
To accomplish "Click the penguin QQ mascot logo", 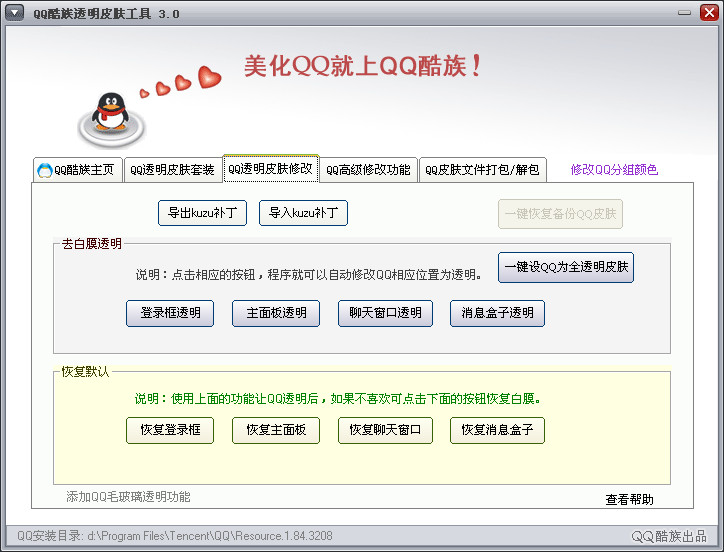I will (111, 119).
